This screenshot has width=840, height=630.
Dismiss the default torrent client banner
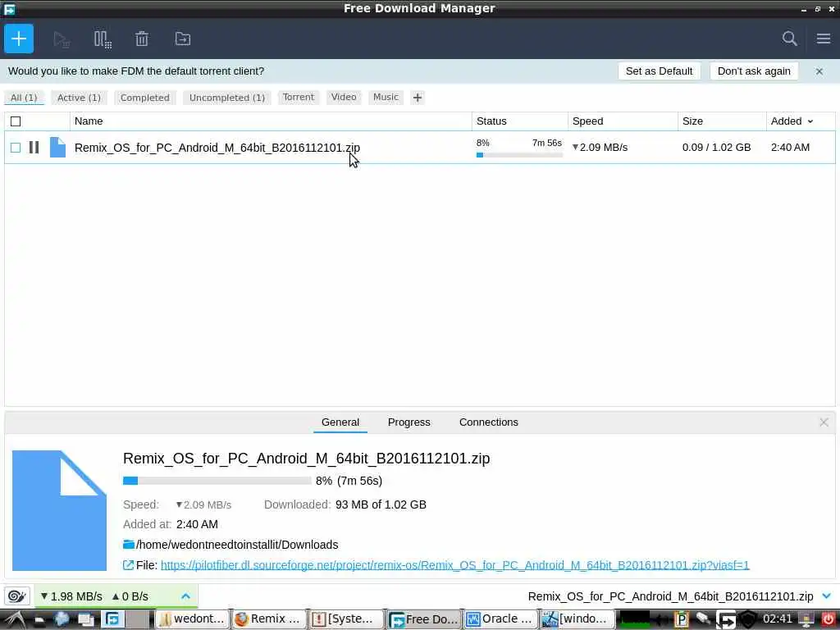pyautogui.click(x=819, y=71)
